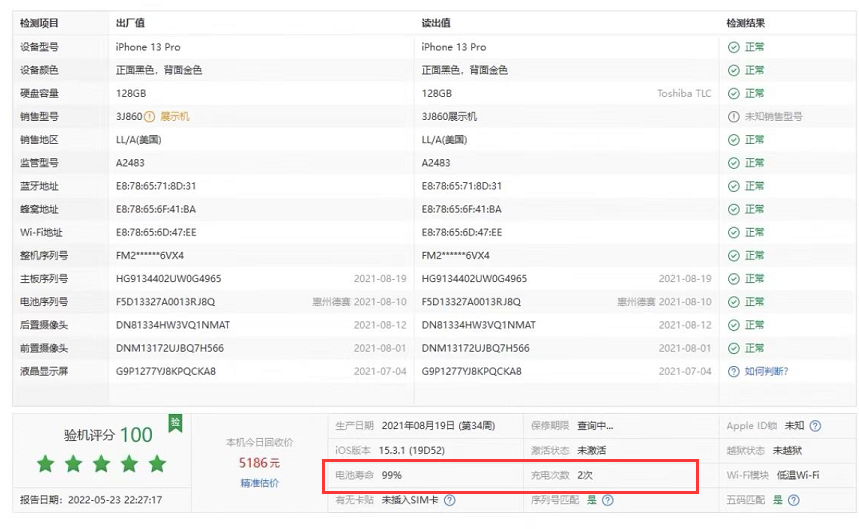Click the green check icon in 设备颜色 row
This screenshot has height=529, width=859.
(734, 70)
